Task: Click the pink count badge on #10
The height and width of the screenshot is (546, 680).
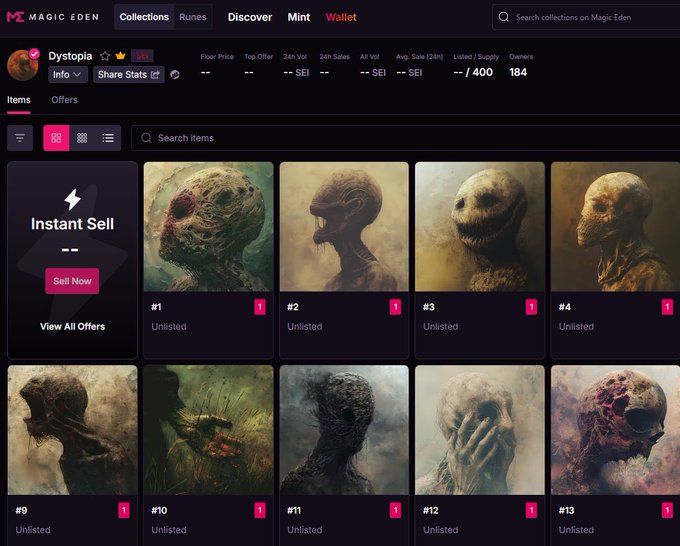Action: [260, 510]
